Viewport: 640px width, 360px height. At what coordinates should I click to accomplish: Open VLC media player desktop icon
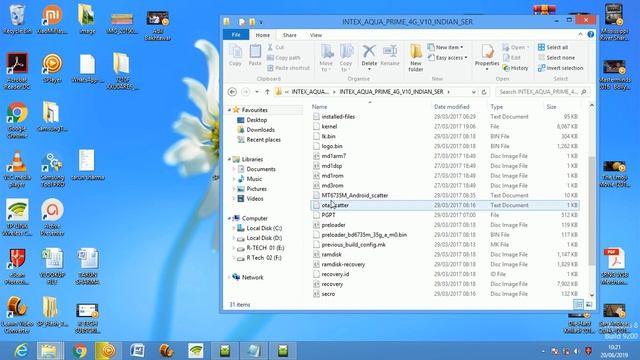coord(17,169)
